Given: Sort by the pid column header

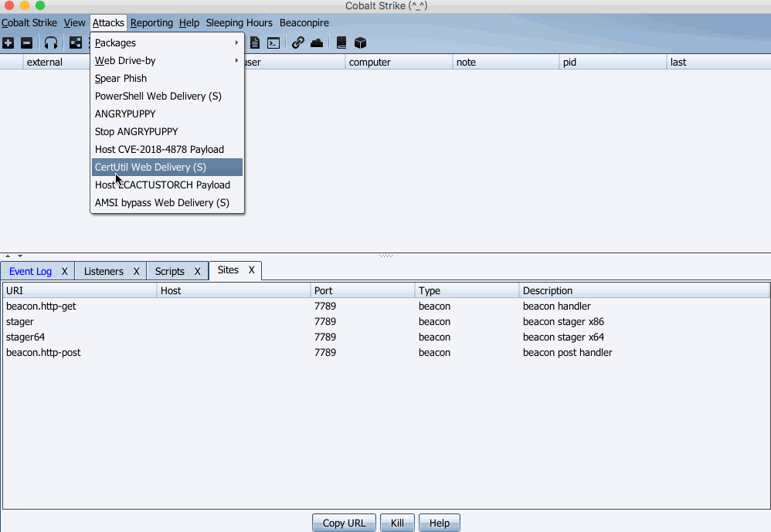Looking at the screenshot, I should 613,62.
